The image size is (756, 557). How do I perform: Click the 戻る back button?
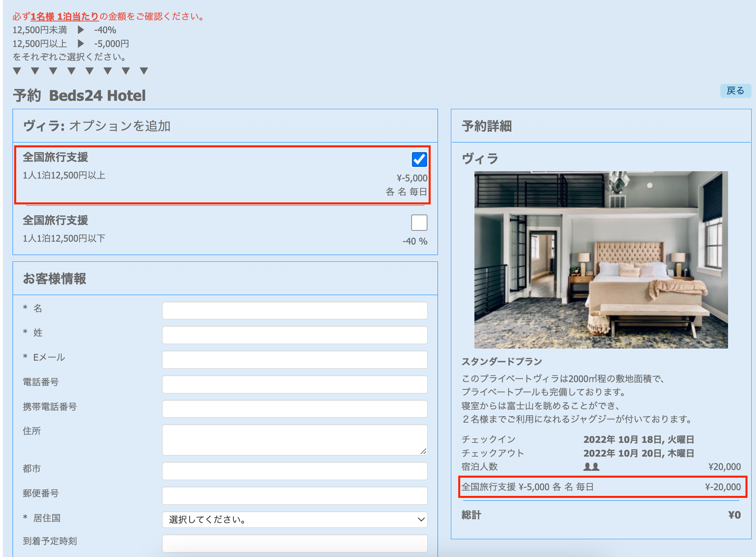735,91
